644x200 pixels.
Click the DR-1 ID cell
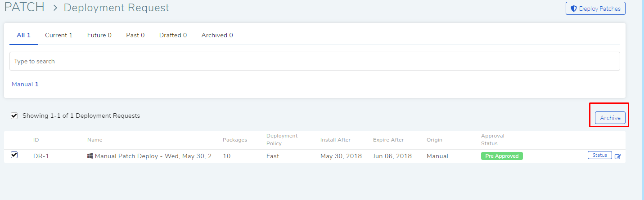41,156
